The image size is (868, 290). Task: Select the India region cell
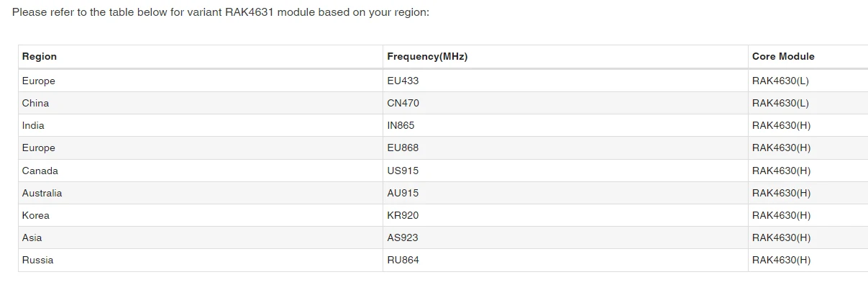point(33,125)
